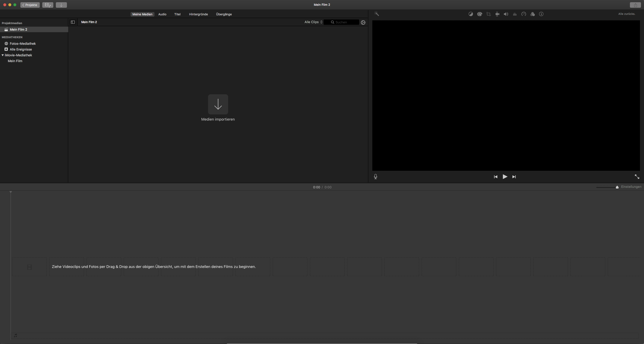This screenshot has width=644, height=344.
Task: Open the volume adjustment speaker icon
Action: pos(506,14)
